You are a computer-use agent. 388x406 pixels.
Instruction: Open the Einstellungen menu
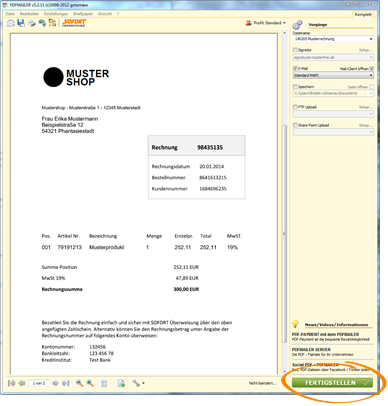pyautogui.click(x=56, y=14)
